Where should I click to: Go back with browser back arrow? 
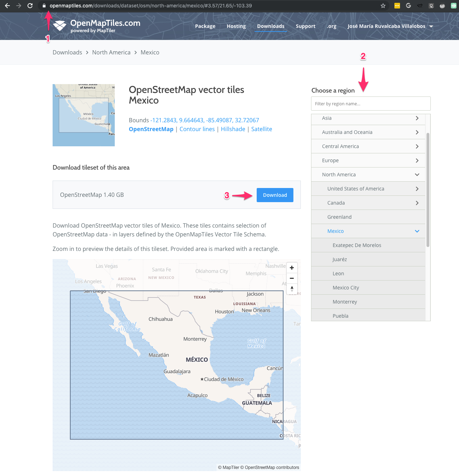7,6
